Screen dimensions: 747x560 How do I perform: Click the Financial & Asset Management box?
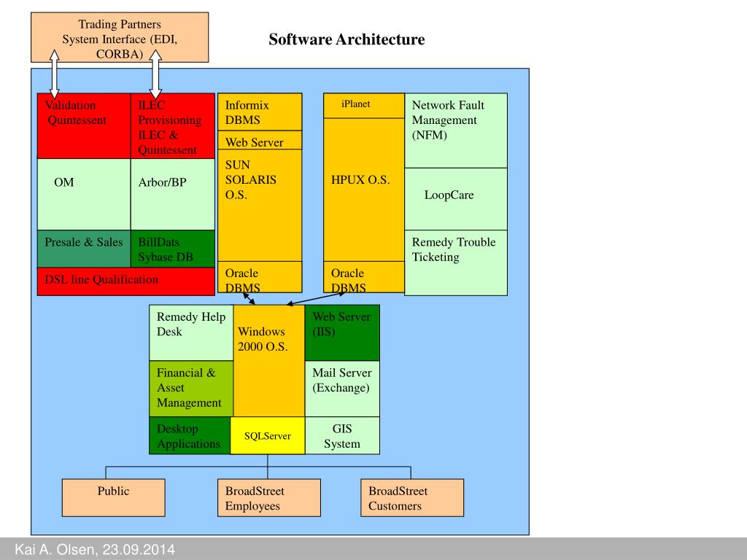point(191,389)
